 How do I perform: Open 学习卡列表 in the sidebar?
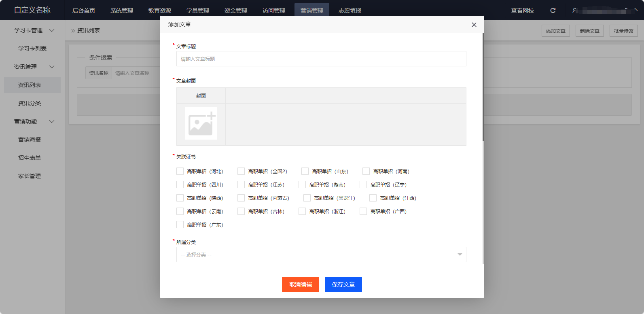32,49
